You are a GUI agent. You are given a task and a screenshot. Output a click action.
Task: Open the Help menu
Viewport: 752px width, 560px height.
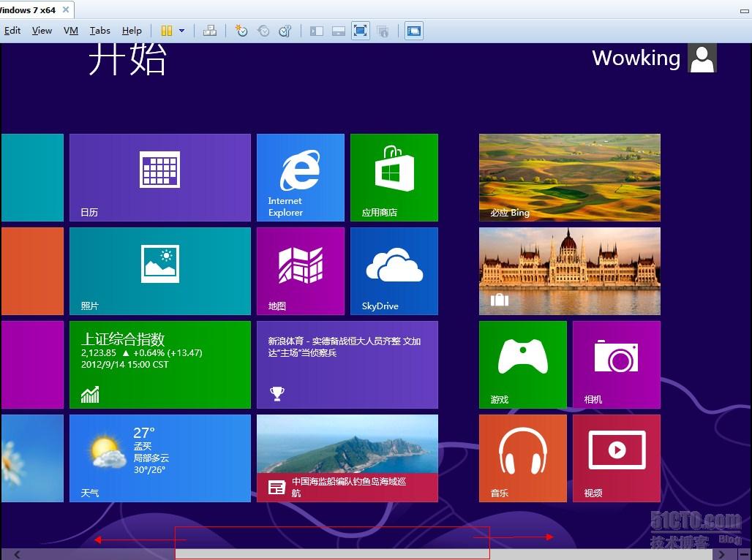tap(132, 31)
